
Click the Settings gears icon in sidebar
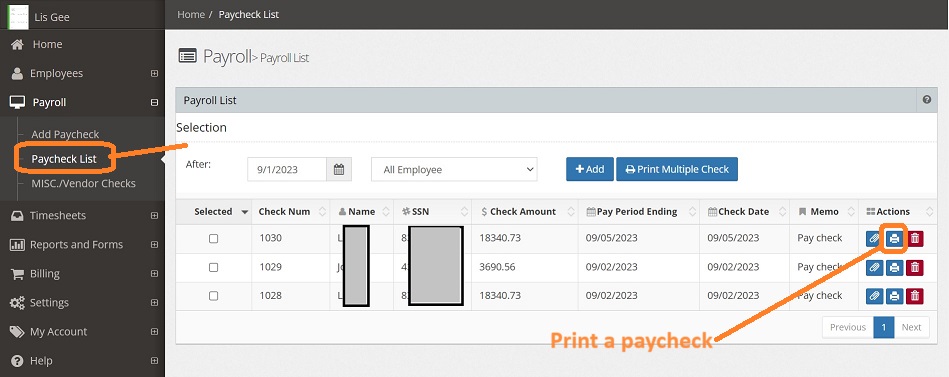click(18, 303)
